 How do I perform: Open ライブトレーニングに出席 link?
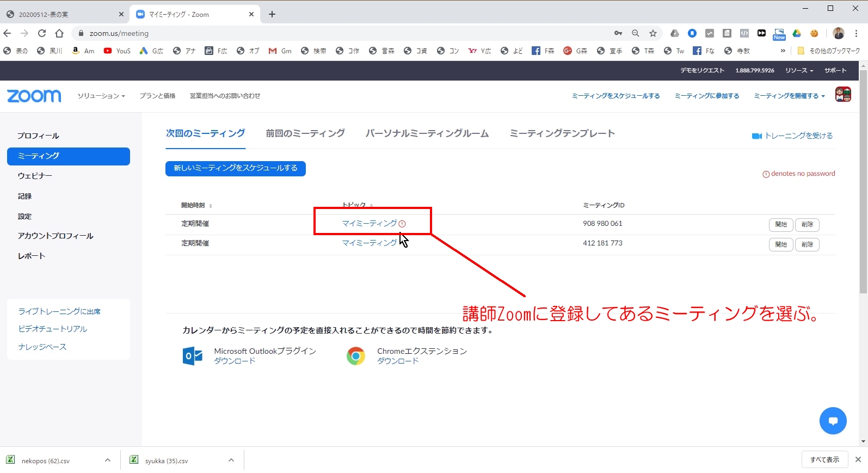tap(59, 311)
